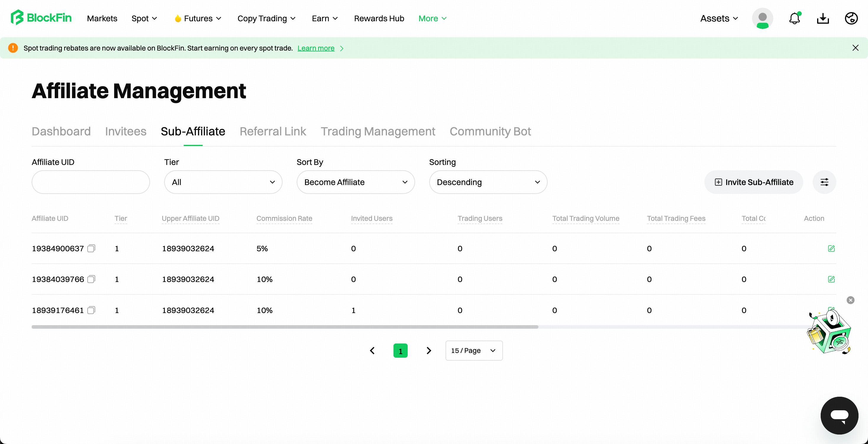Image resolution: width=868 pixels, height=444 pixels.
Task: Open the notifications bell
Action: click(794, 18)
